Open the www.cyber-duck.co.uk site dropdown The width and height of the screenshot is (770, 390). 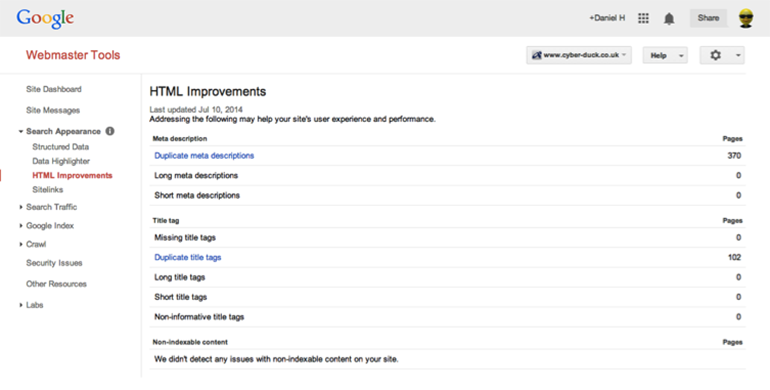point(579,55)
